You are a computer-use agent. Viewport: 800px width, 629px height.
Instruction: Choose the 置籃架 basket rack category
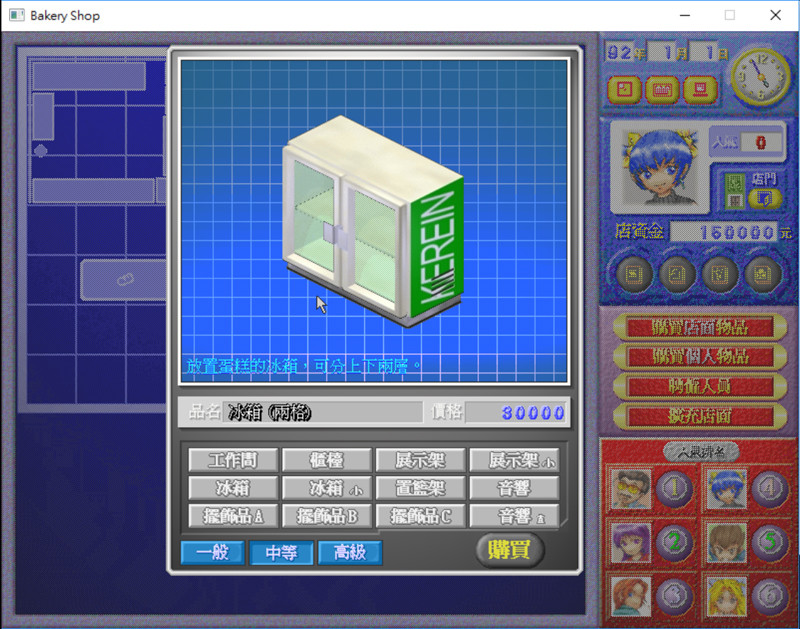click(418, 488)
